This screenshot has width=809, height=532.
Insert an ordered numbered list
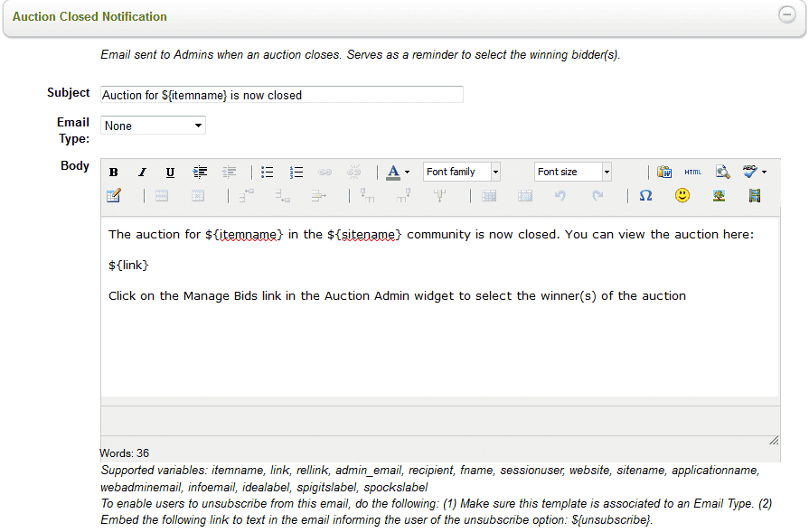pyautogui.click(x=296, y=173)
